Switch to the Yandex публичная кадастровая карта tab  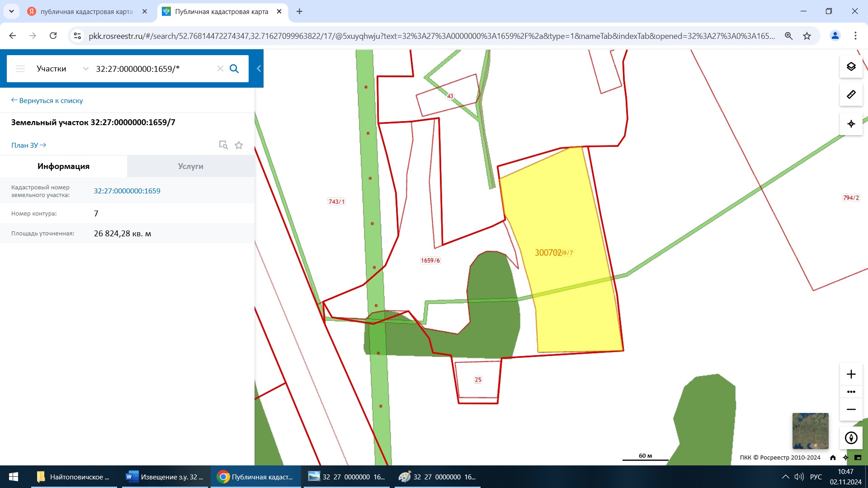point(86,11)
